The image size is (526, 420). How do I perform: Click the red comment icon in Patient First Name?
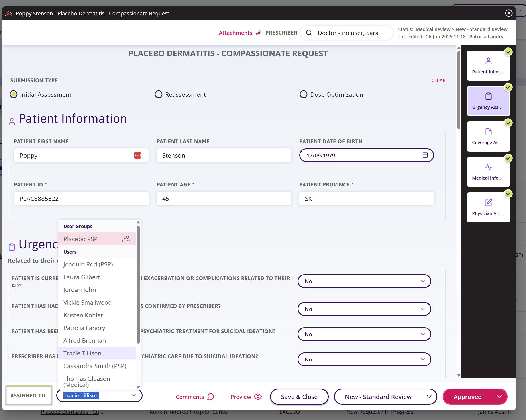pos(138,155)
